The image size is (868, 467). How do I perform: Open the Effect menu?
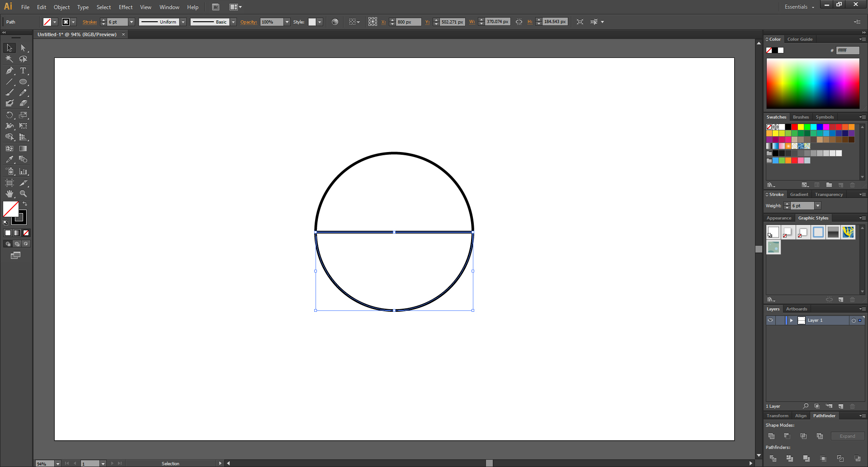click(x=126, y=7)
